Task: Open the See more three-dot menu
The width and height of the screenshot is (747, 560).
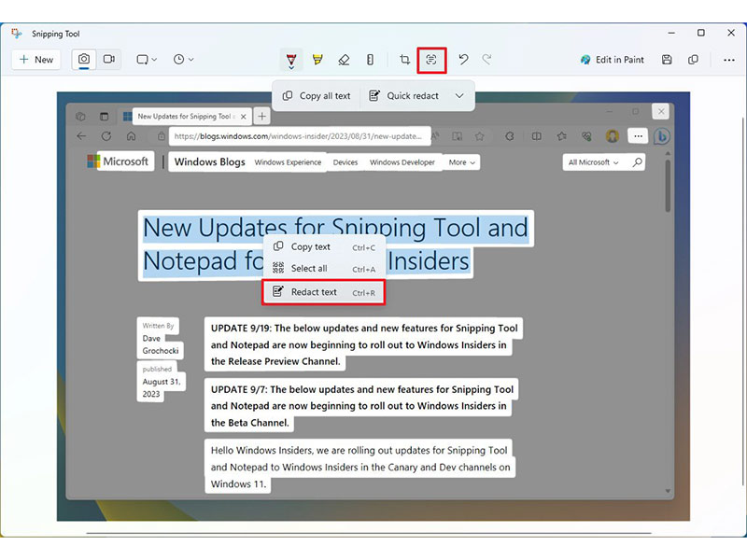Action: coord(729,60)
